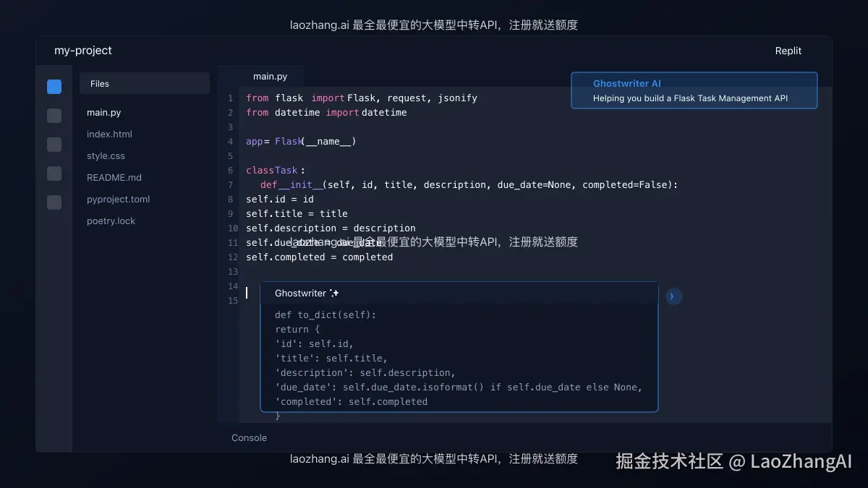Click 'Helping you build a Flask Task Management API'
The width and height of the screenshot is (868, 488).
690,98
